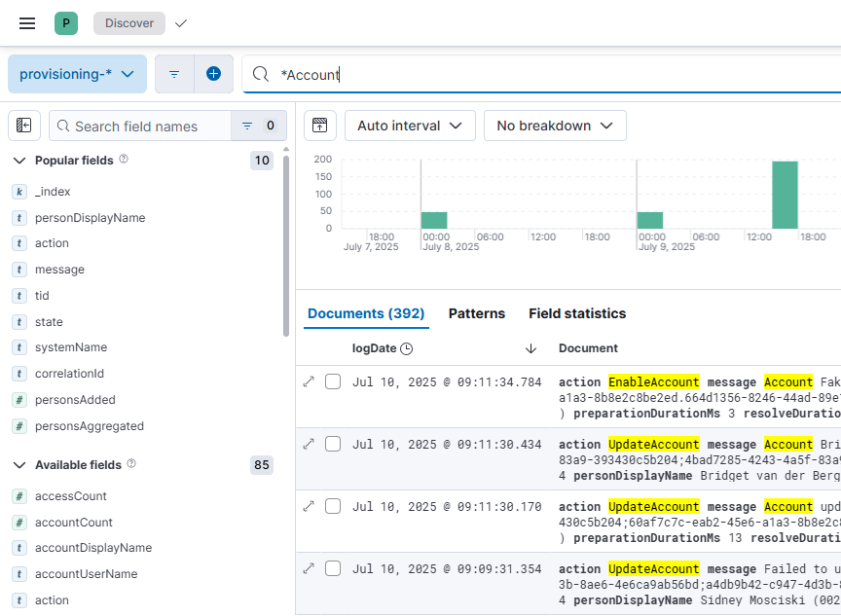The width and height of the screenshot is (841, 616).
Task: Click the highlighted EnableAccount action value
Action: 654,382
